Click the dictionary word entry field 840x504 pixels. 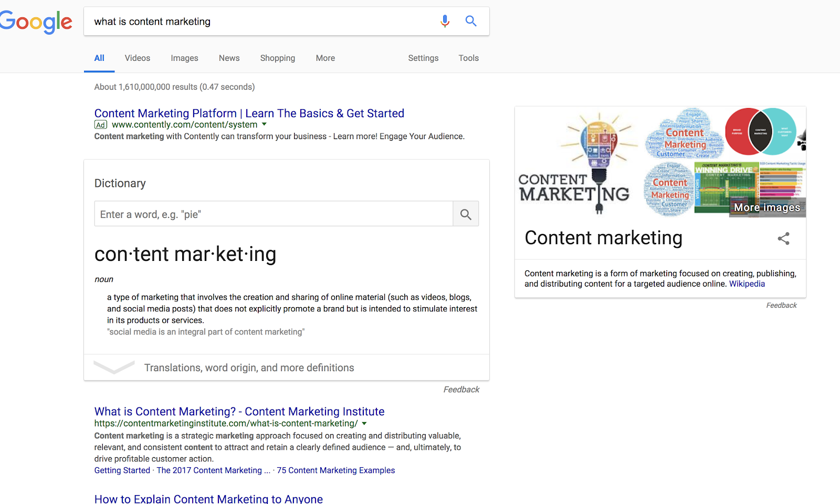[x=274, y=214]
